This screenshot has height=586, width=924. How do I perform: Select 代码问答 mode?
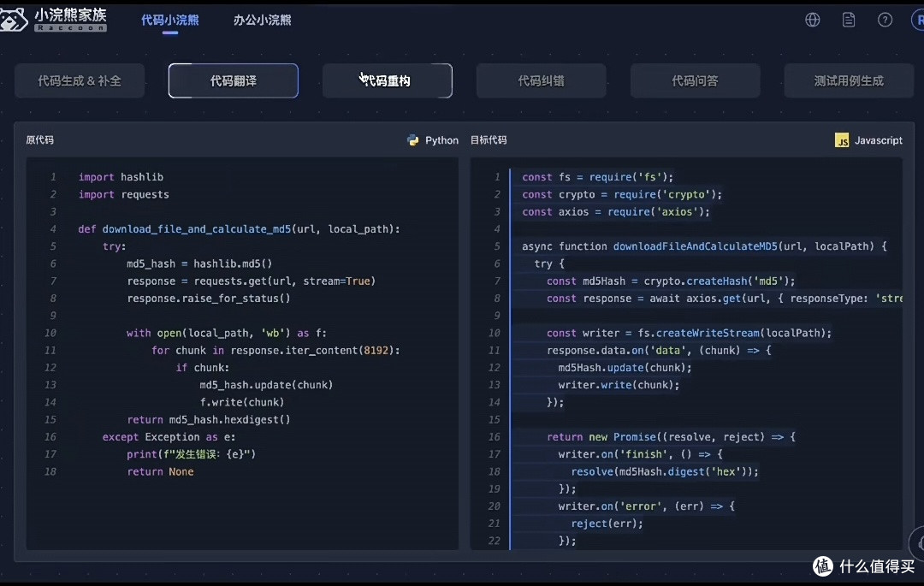(695, 80)
